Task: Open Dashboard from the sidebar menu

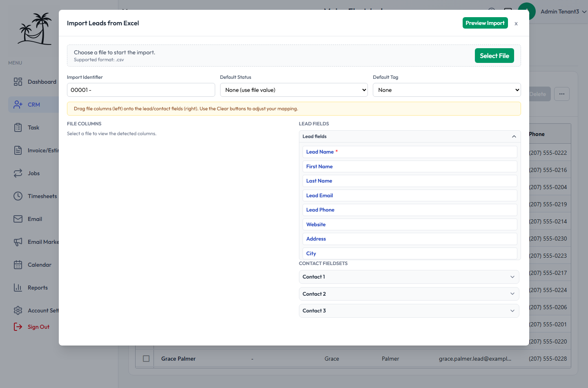Action: (42, 82)
